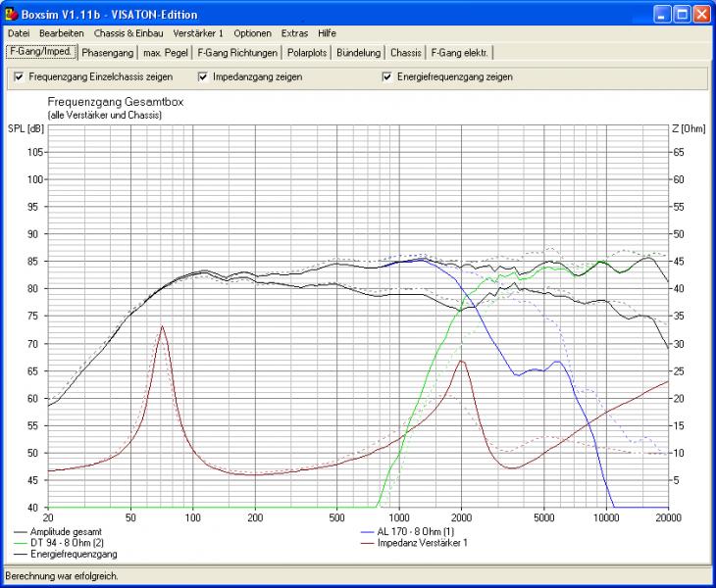
Task: Click the blue AL 170 legend line swatch
Action: [x=367, y=532]
